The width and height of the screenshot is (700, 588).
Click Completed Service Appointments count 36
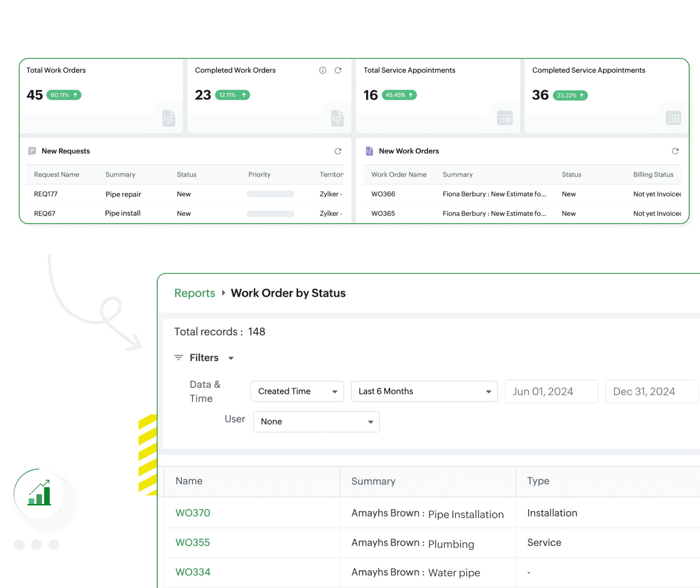point(540,95)
